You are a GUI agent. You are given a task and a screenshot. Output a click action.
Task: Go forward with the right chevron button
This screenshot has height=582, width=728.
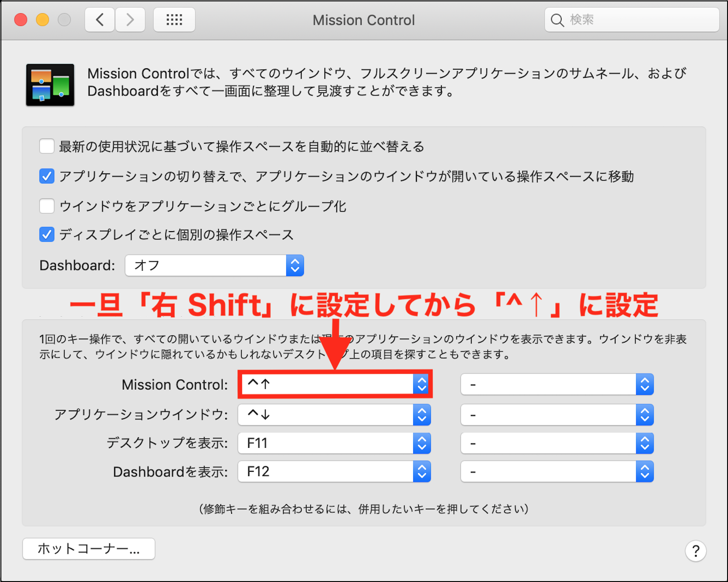tap(130, 20)
